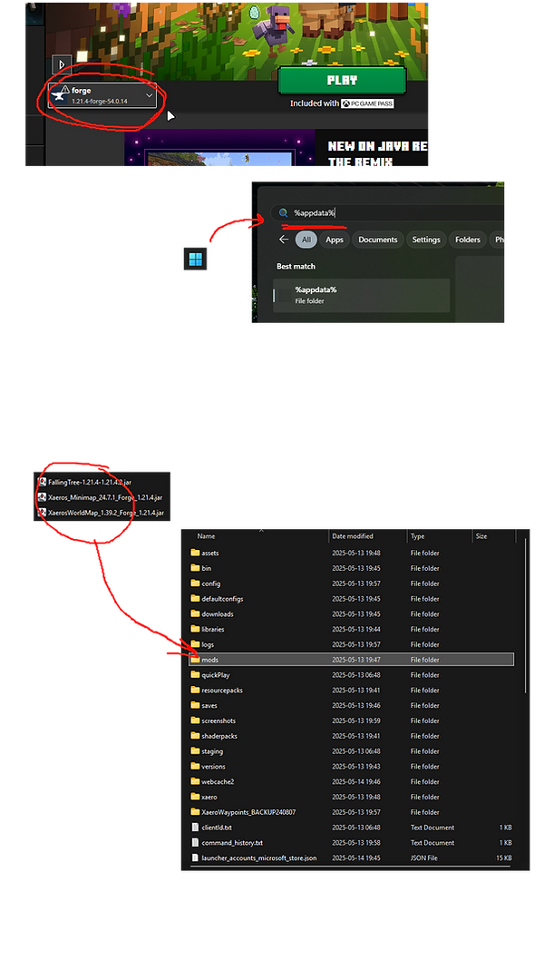Click the XaerosWorldMap jar file icon

pyautogui.click(x=42, y=513)
